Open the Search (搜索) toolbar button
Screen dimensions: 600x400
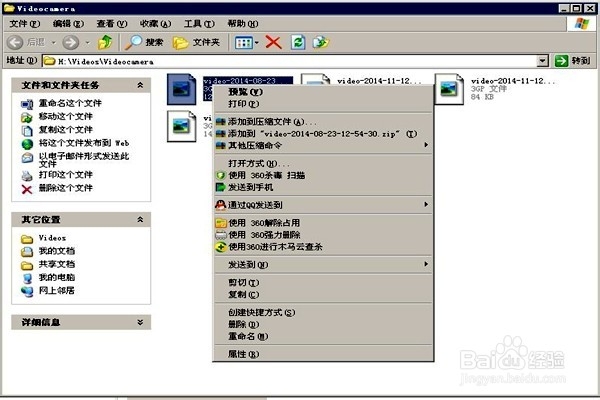click(145, 42)
